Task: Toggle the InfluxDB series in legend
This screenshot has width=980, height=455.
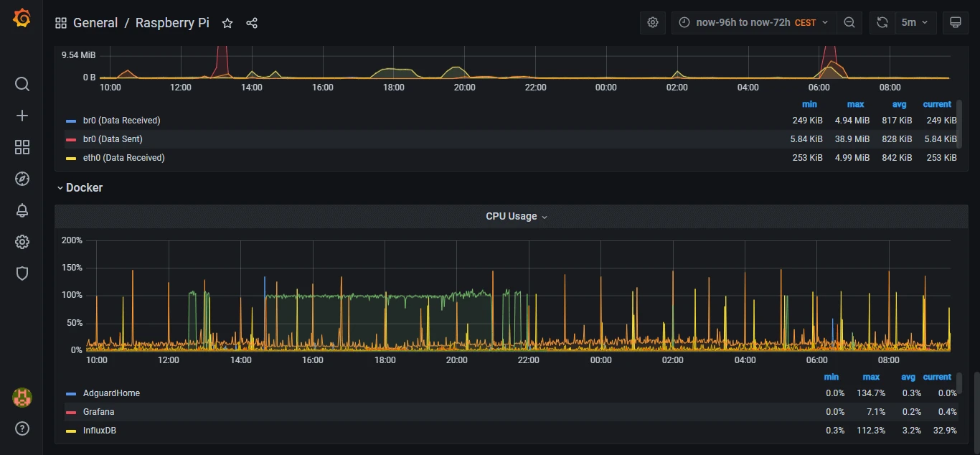Action: pyautogui.click(x=100, y=431)
